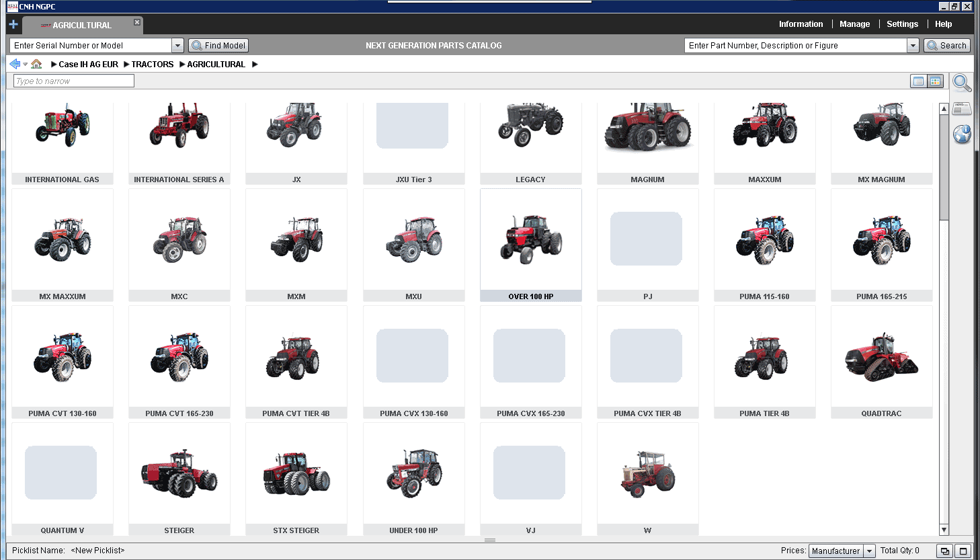Open the STEIGER tractor thumbnail

point(179,479)
